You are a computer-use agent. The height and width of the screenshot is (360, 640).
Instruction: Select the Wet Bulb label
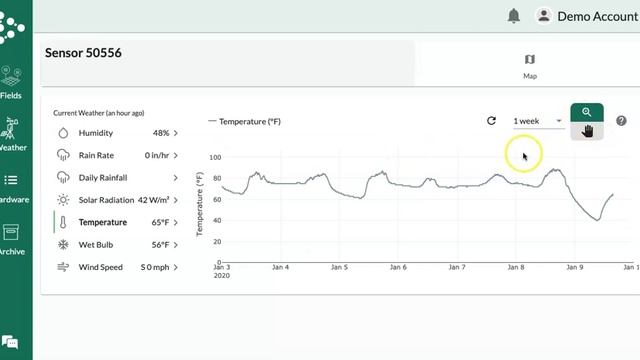[x=96, y=245]
